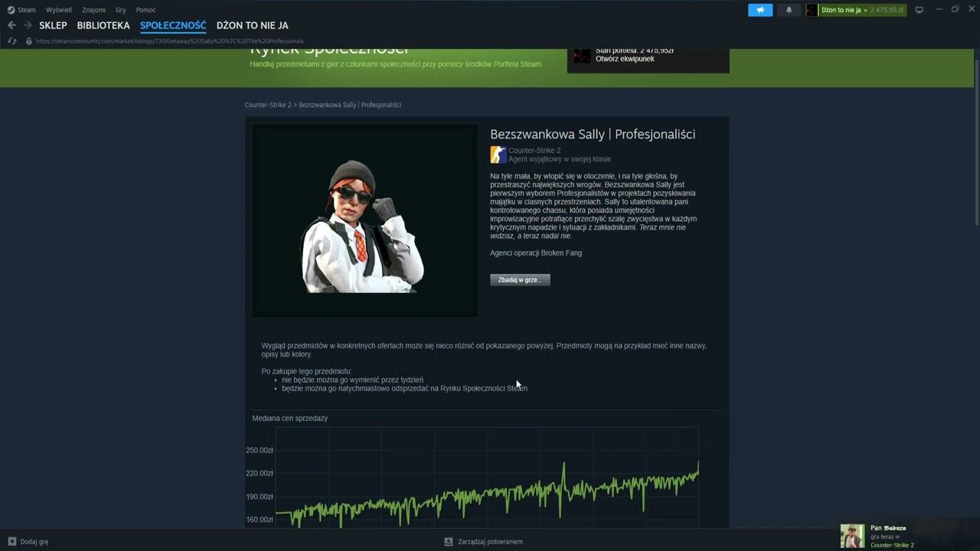Open the Steam menu
Screen dimensions: 980x551
click(x=27, y=10)
